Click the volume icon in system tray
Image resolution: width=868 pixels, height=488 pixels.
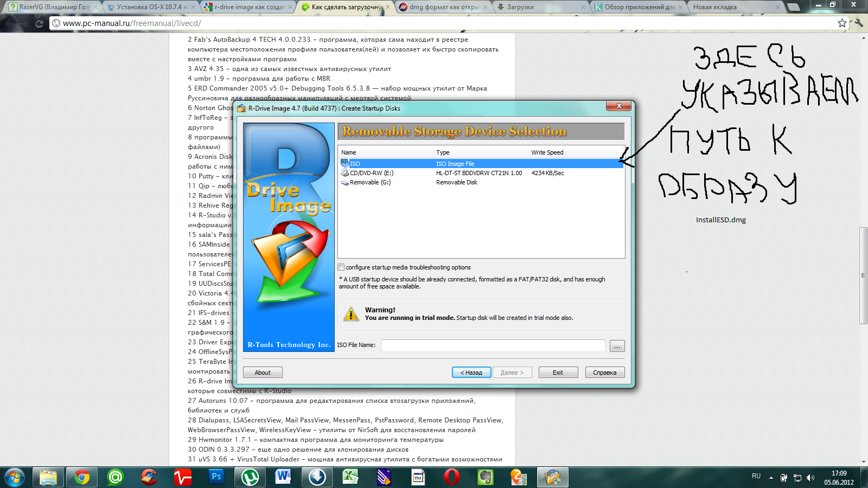pos(810,478)
